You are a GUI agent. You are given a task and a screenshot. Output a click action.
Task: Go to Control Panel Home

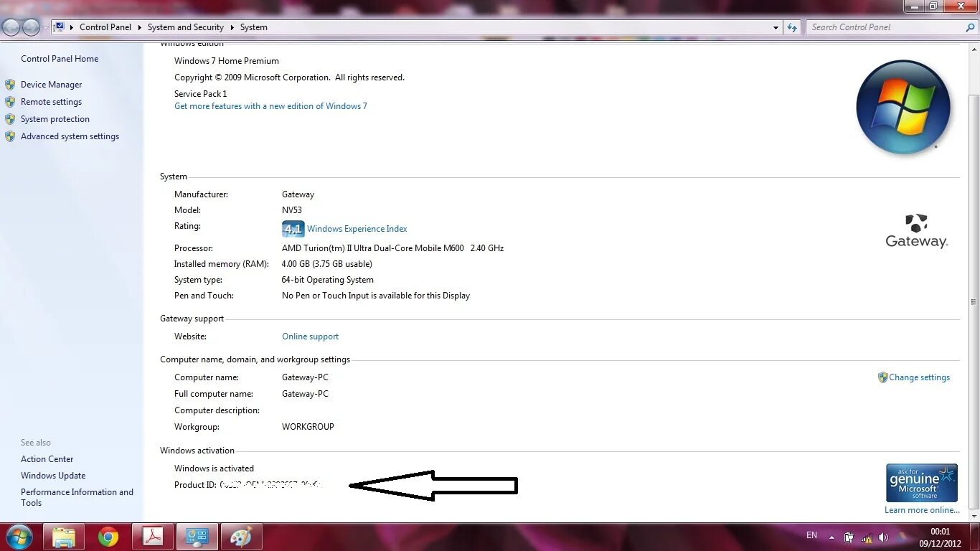[x=60, y=59]
